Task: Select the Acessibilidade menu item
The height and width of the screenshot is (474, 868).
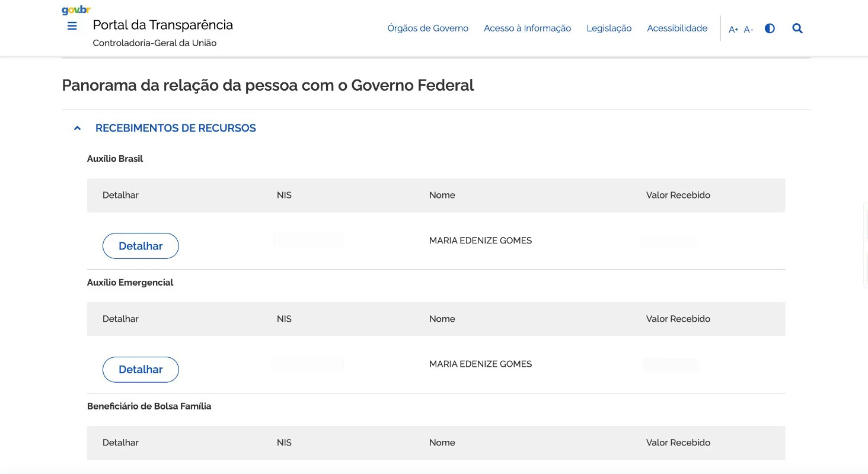Action: (x=677, y=28)
